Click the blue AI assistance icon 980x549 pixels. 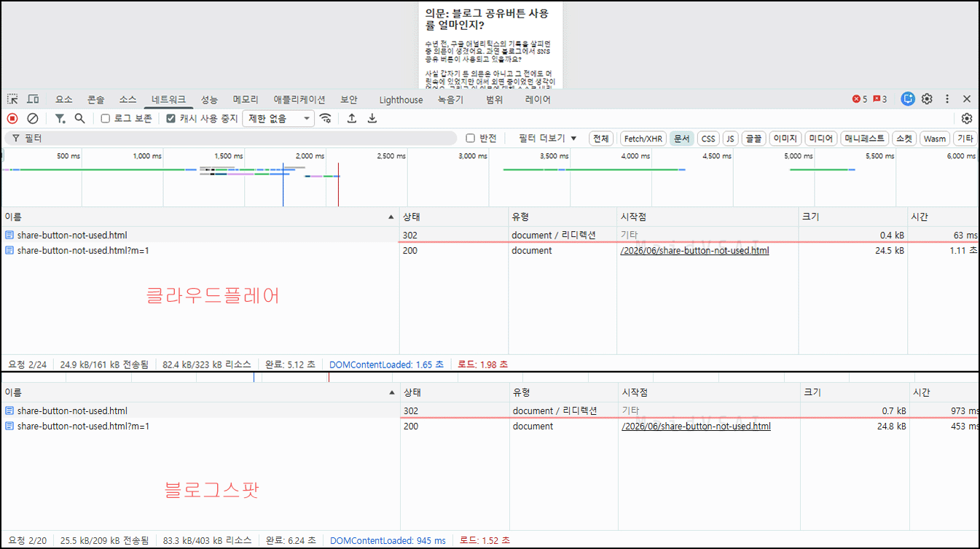[x=908, y=99]
